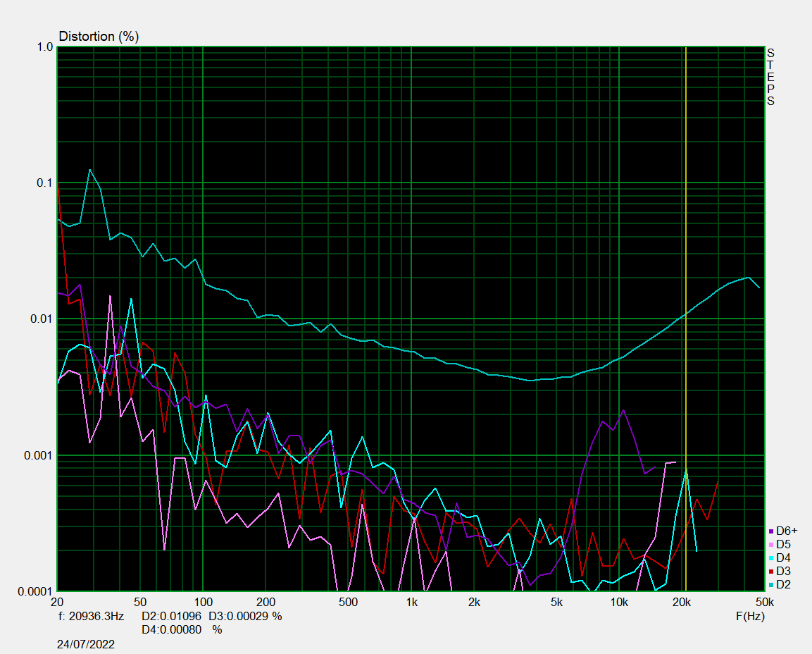
Task: Click the '100' frequency axis label
Action: click(204, 602)
